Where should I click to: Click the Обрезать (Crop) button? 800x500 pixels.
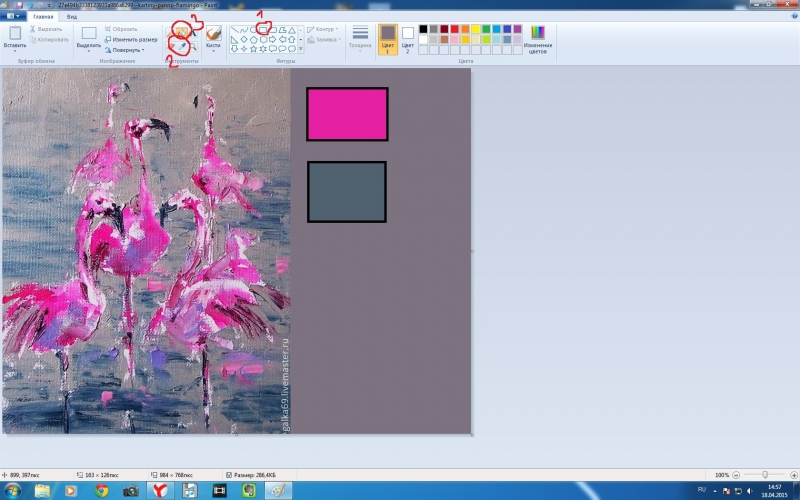point(120,29)
